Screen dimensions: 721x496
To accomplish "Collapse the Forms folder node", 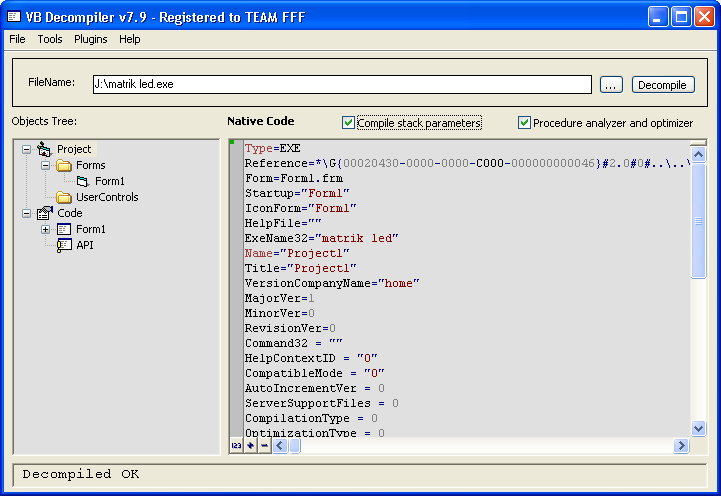I will coord(46,165).
